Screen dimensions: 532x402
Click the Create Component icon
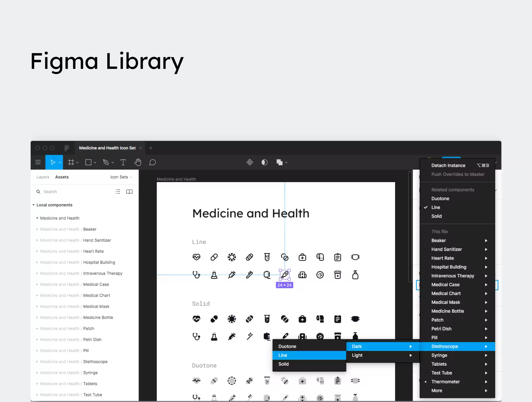click(250, 162)
